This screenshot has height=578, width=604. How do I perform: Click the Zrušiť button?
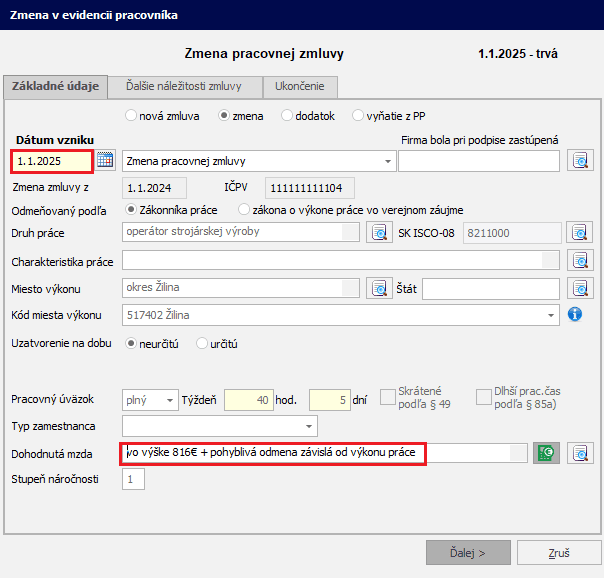559,552
